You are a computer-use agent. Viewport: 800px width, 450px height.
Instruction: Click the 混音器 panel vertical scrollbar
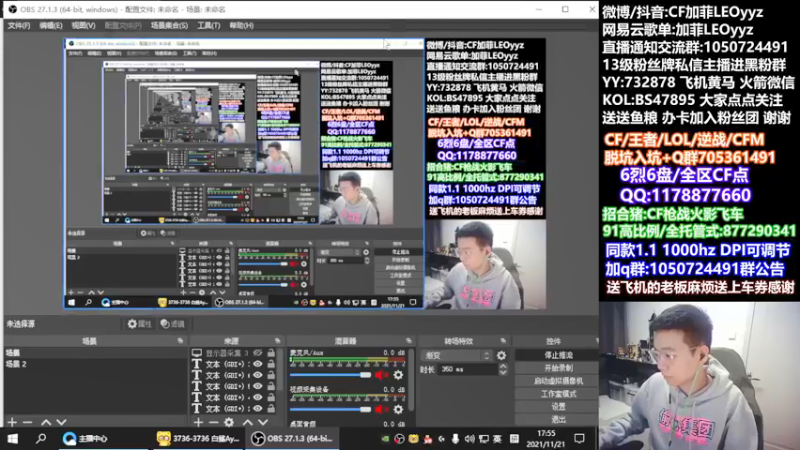pos(411,380)
